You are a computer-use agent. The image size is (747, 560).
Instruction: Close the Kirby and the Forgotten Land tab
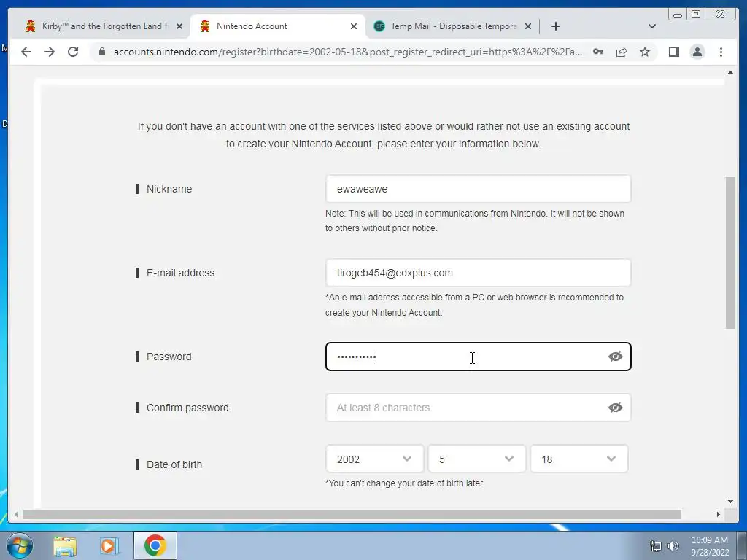tap(179, 26)
